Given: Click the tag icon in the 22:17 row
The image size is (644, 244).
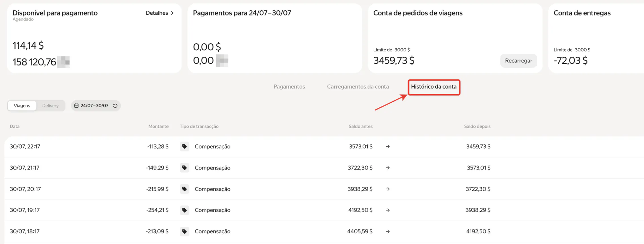Looking at the screenshot, I should point(184,147).
